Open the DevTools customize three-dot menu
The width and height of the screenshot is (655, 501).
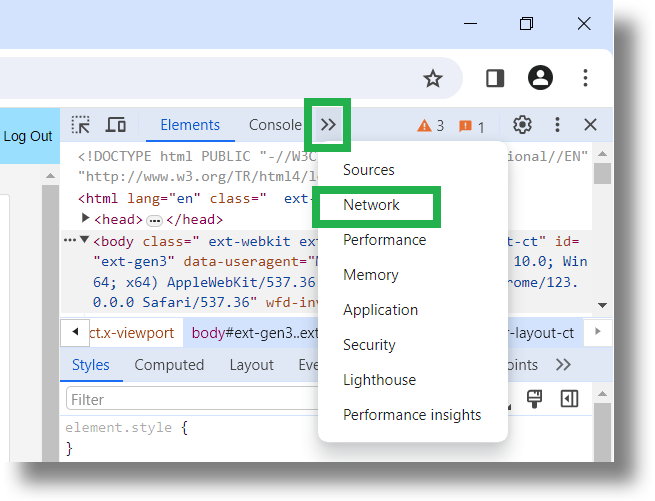[x=557, y=125]
